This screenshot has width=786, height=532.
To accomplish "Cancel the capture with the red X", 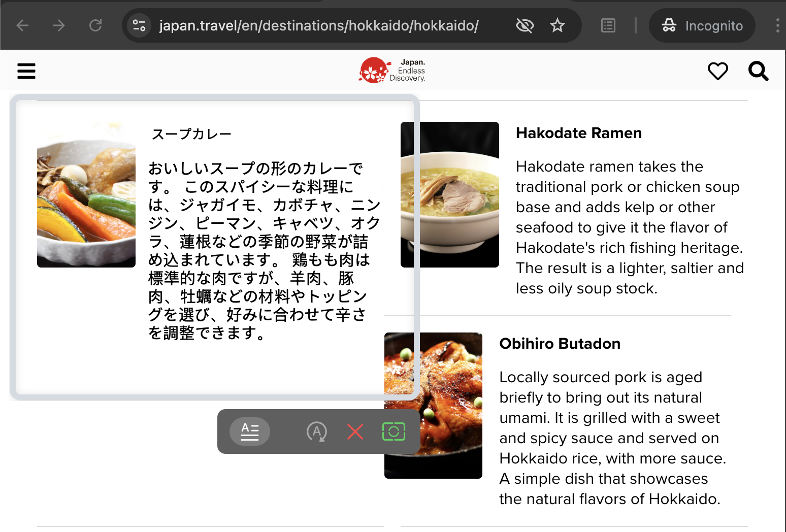I will [355, 432].
